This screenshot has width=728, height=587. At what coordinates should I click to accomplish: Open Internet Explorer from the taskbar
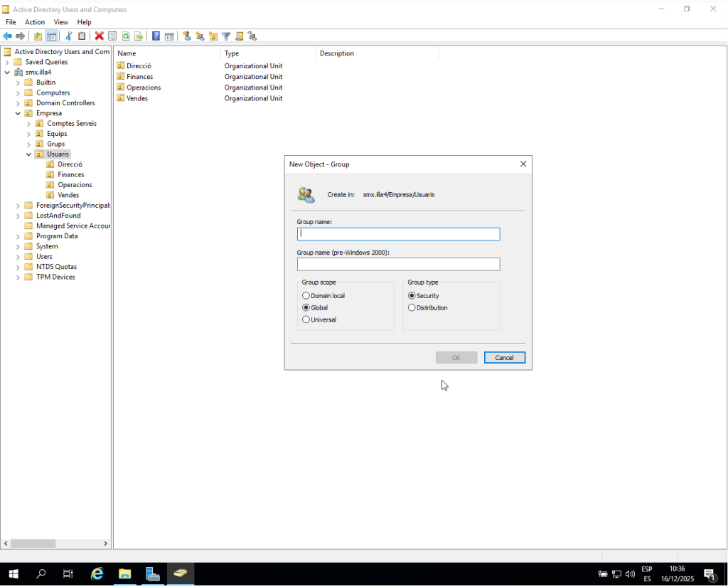click(x=97, y=573)
